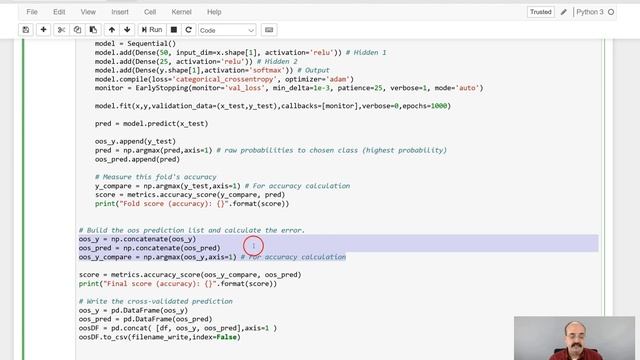Save notebook with the save icon
Viewport: 640px width, 360px height.
(x=26, y=30)
